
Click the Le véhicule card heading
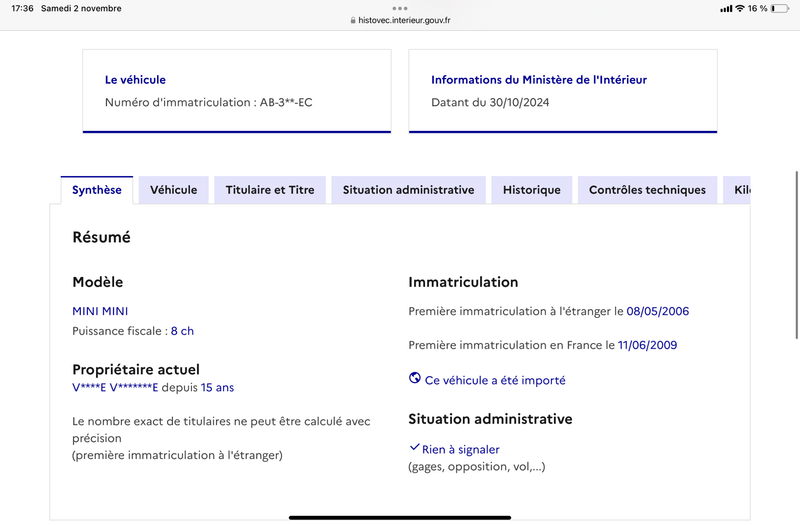click(x=135, y=80)
